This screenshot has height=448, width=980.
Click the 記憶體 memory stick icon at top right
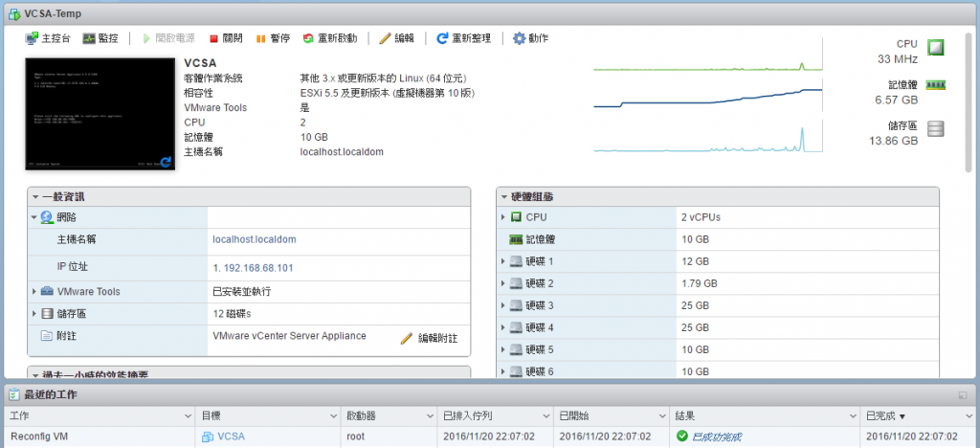click(x=936, y=85)
